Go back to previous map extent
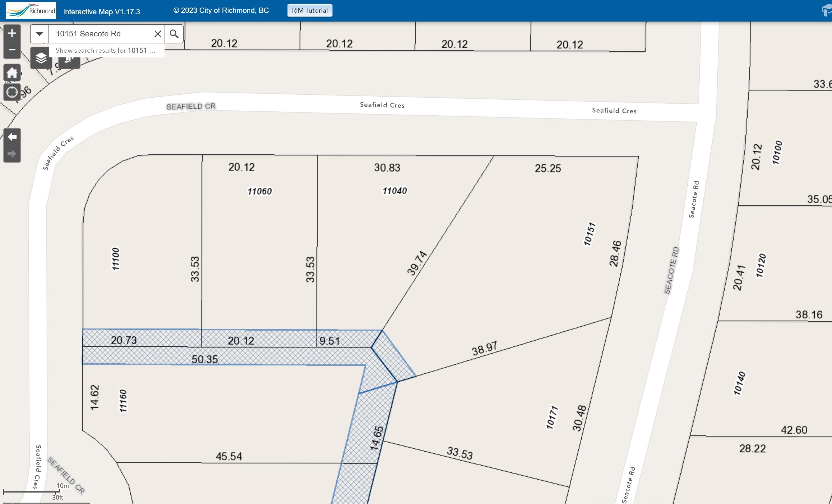 [12, 137]
